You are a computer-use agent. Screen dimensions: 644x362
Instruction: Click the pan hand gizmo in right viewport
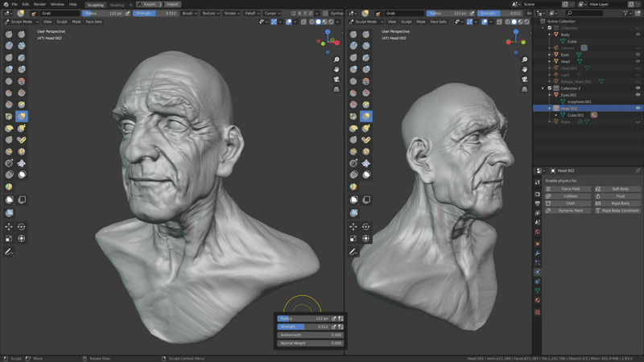pyautogui.click(x=525, y=69)
